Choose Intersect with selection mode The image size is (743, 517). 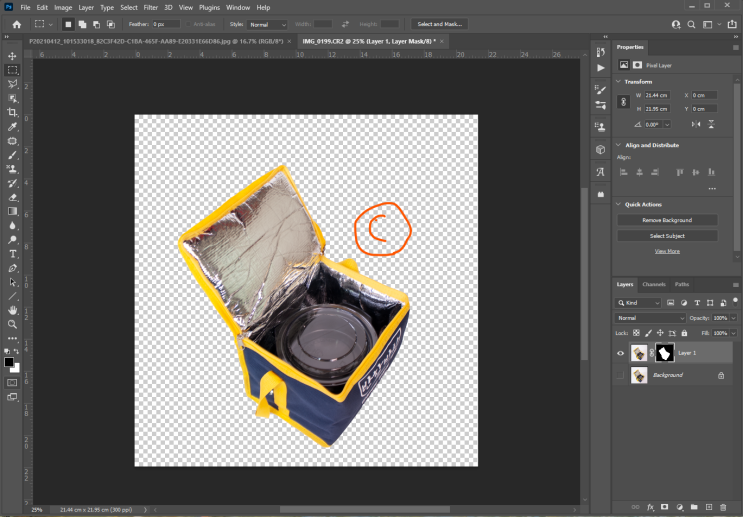tap(111, 24)
